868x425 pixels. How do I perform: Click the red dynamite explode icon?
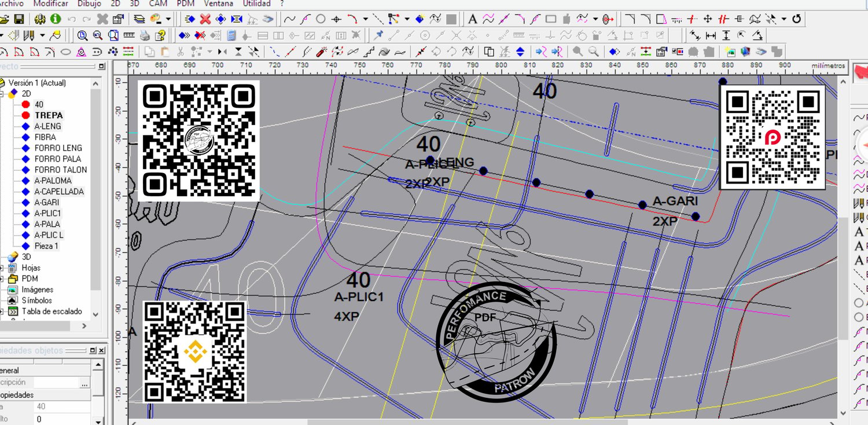point(322,52)
